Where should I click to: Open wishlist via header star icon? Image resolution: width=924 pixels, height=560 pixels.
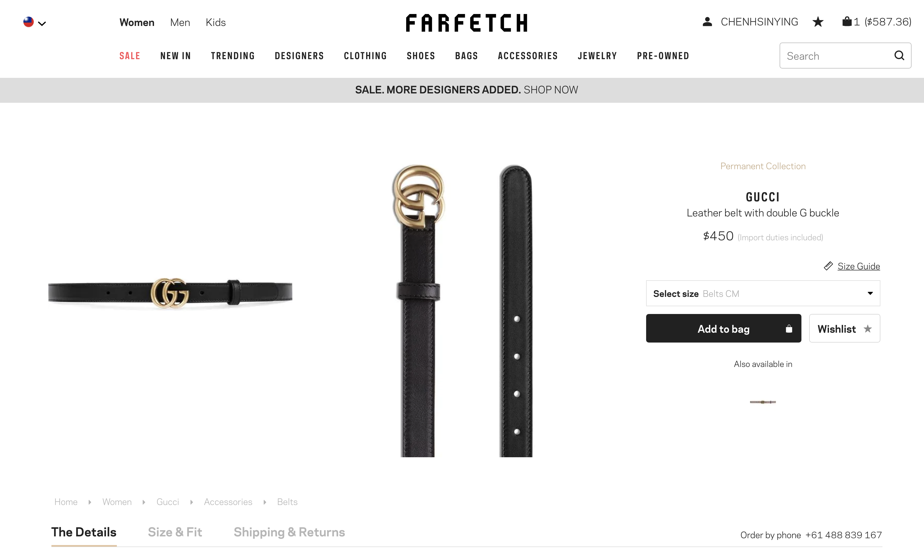point(818,22)
